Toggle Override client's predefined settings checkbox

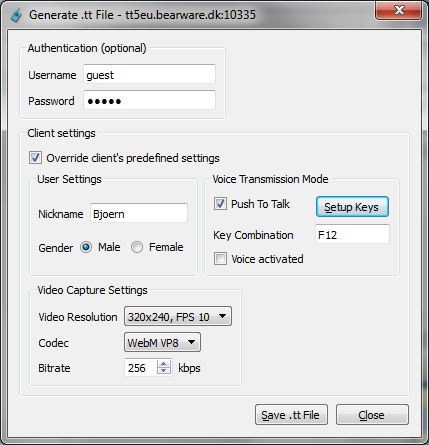pyautogui.click(x=35, y=158)
